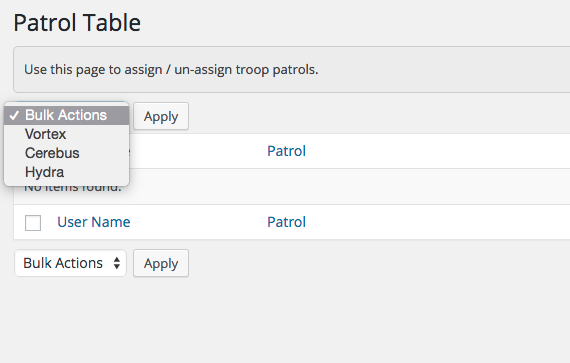The height and width of the screenshot is (363, 570).
Task: Click the Patrol Table page heading
Action: click(77, 23)
